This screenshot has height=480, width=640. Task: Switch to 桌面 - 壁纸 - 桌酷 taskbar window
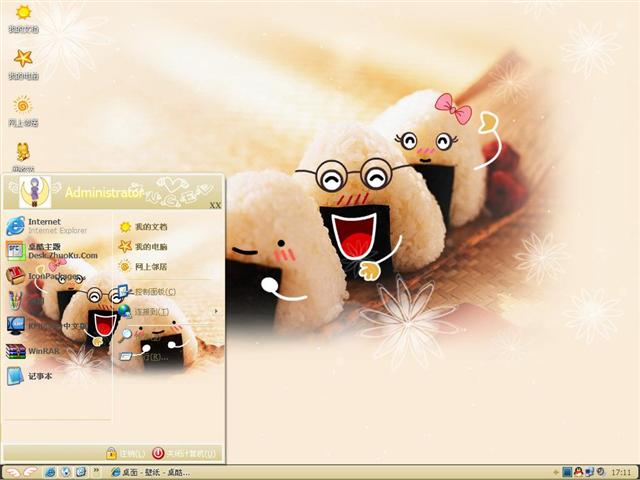[150, 473]
